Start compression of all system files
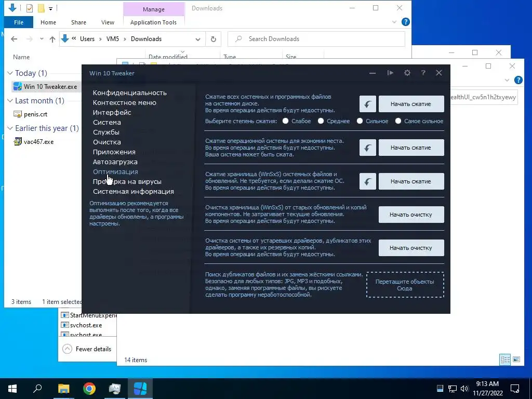This screenshot has width=532, height=399. point(411,104)
